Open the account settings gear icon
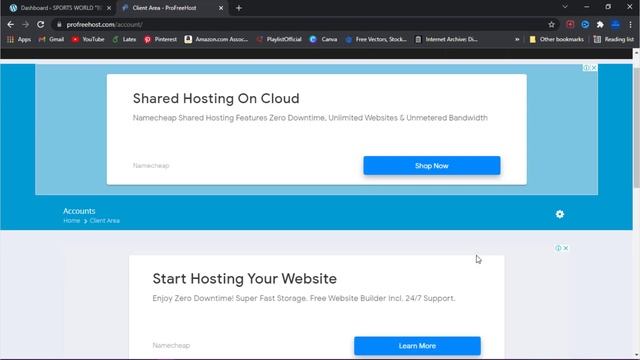Image resolution: width=640 pixels, height=360 pixels. point(560,214)
